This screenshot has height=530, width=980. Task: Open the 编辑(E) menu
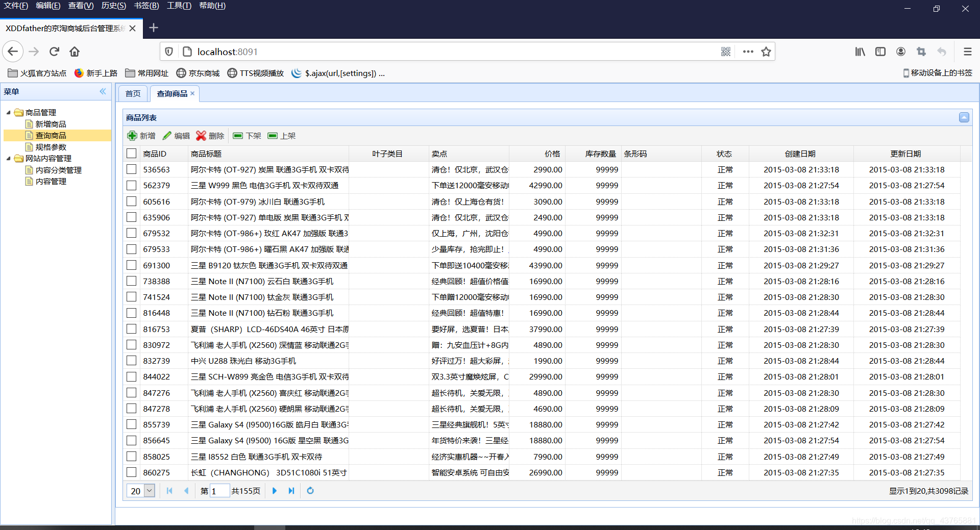[x=48, y=6]
